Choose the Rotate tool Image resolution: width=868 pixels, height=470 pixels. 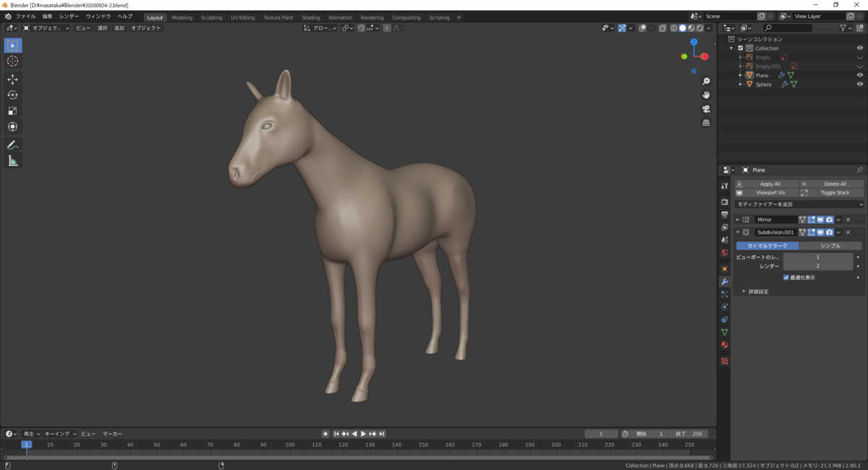[x=13, y=95]
